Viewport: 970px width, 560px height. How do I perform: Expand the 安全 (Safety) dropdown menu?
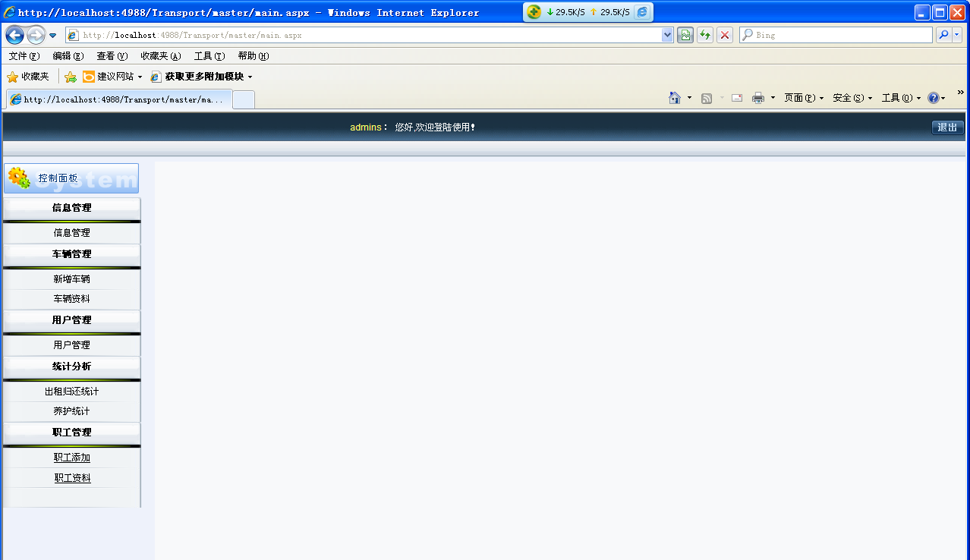click(852, 98)
